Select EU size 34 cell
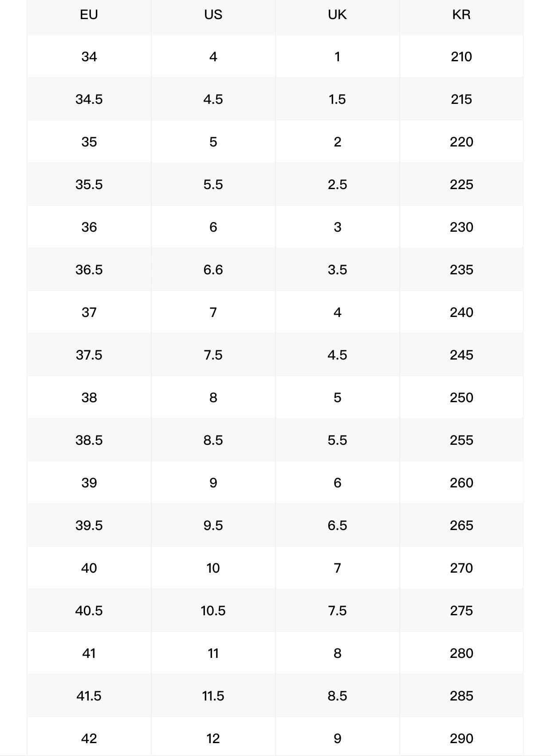Viewport: 551px width, 756px height. click(x=89, y=56)
